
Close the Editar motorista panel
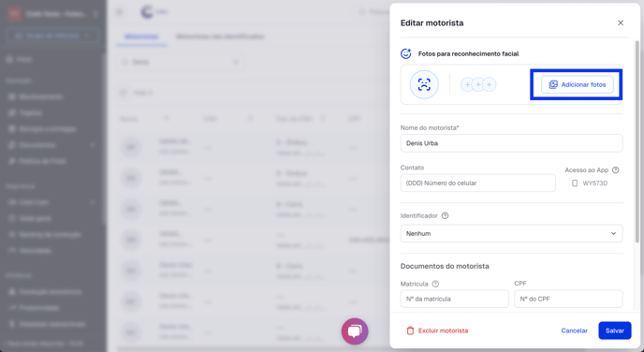point(621,23)
